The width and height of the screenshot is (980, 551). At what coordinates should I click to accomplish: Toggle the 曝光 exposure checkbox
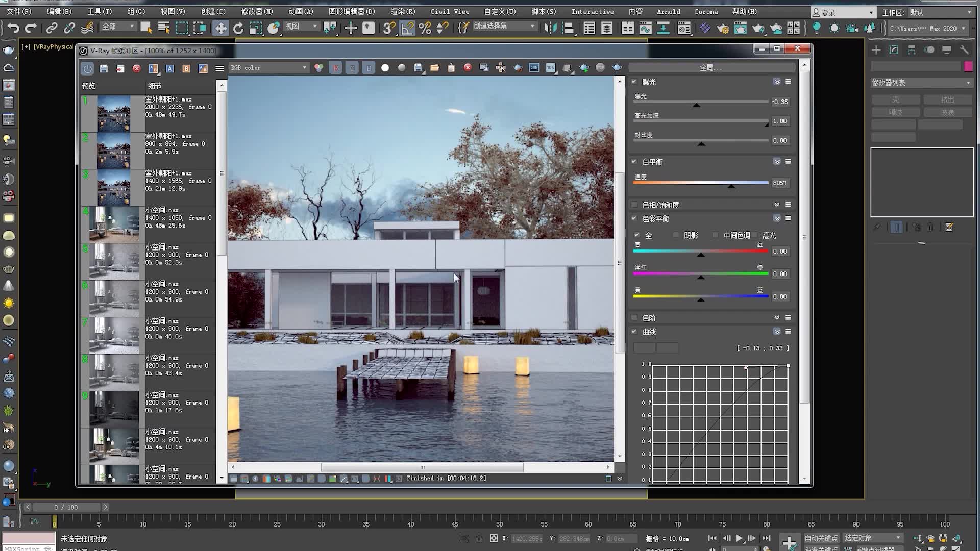pos(634,82)
